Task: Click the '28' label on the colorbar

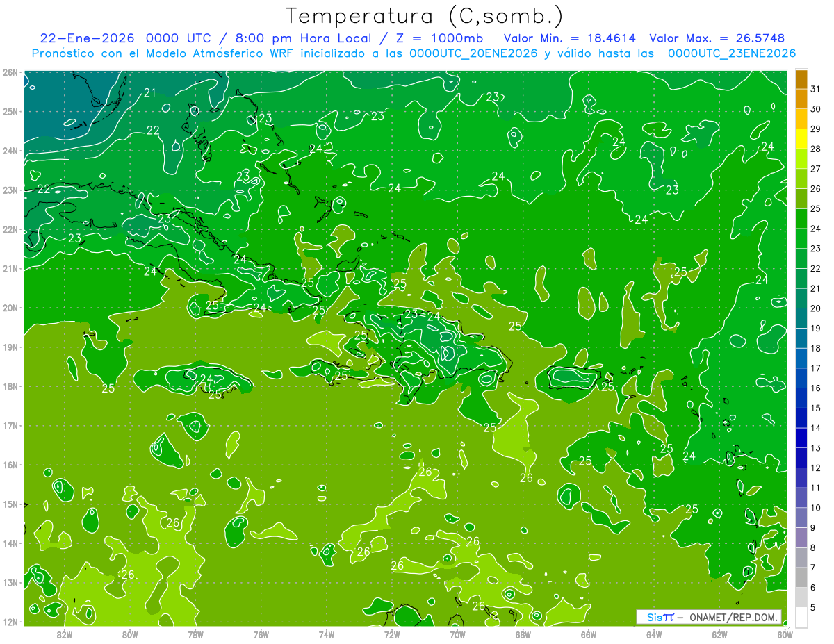Action: point(815,149)
